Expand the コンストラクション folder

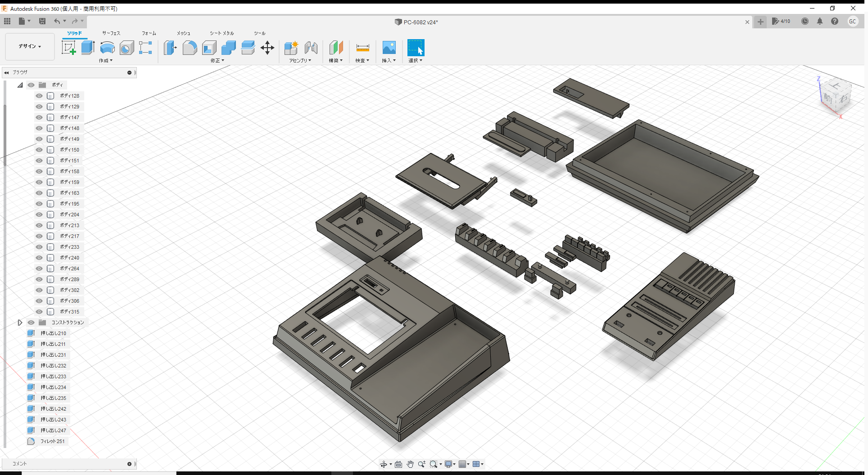point(20,322)
